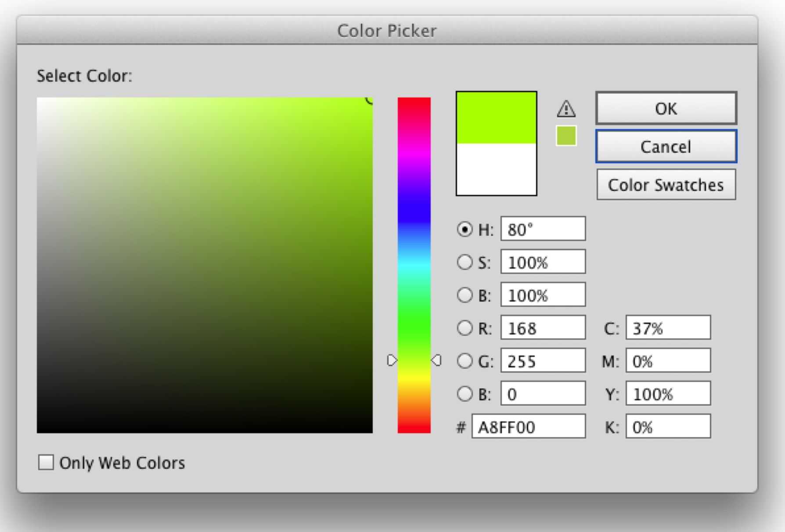
Task: Click the original white color preview
Action: 496,169
